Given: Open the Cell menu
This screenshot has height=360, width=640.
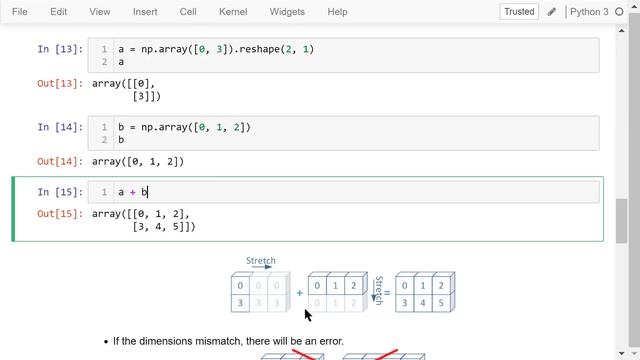Looking at the screenshot, I should 188,12.
